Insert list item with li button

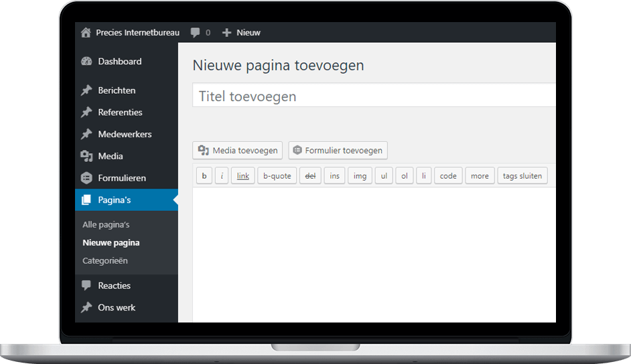pos(424,175)
